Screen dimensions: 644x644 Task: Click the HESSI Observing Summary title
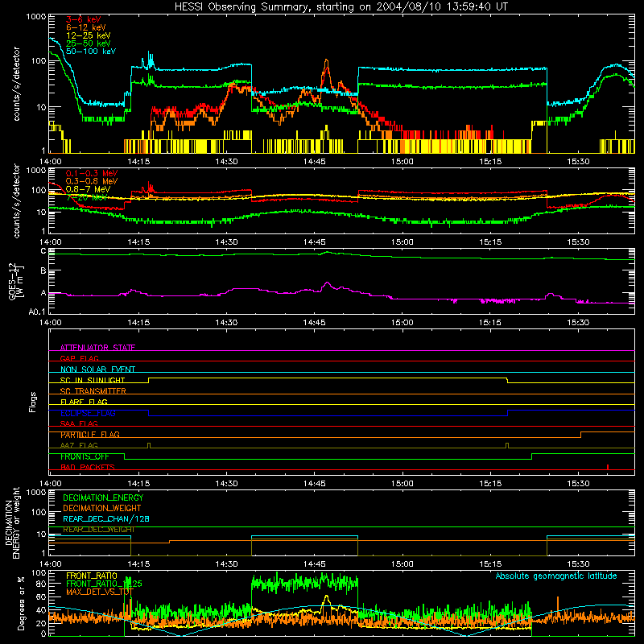click(341, 6)
